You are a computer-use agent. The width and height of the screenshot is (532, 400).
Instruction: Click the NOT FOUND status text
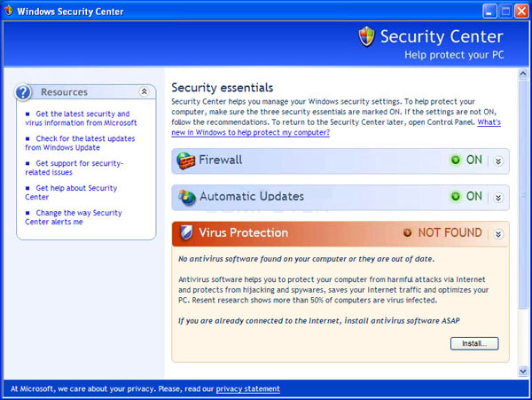[450, 232]
